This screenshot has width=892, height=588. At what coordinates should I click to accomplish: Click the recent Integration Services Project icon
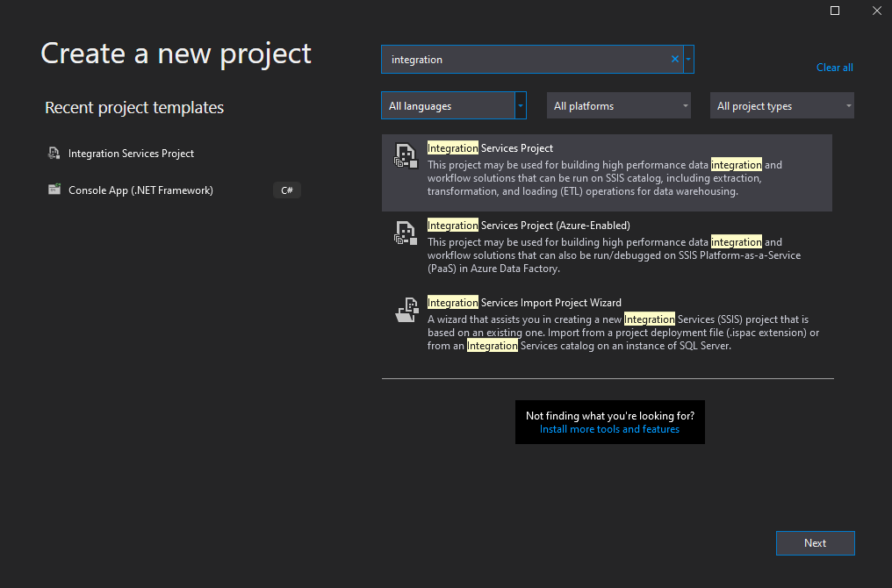(x=54, y=153)
